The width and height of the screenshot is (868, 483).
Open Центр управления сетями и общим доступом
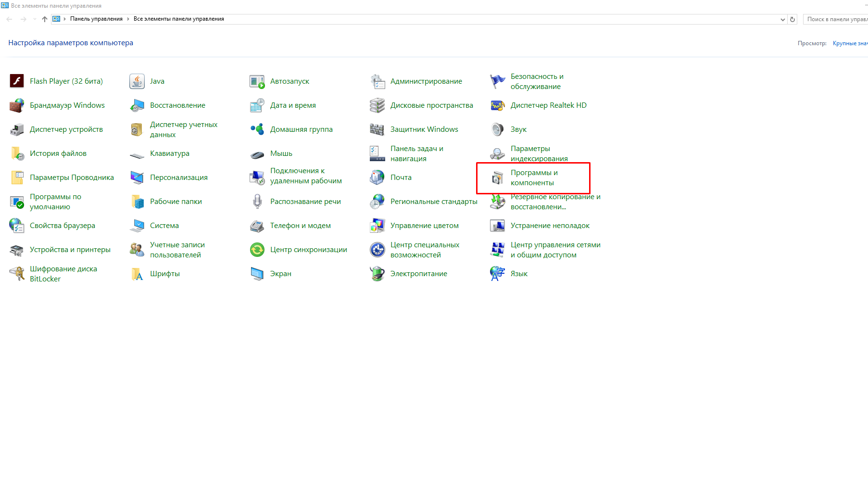(555, 250)
